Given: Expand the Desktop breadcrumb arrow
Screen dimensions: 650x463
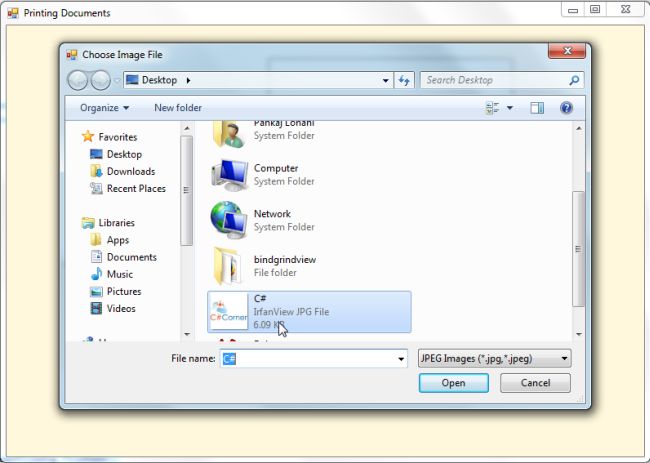Looking at the screenshot, I should click(188, 80).
